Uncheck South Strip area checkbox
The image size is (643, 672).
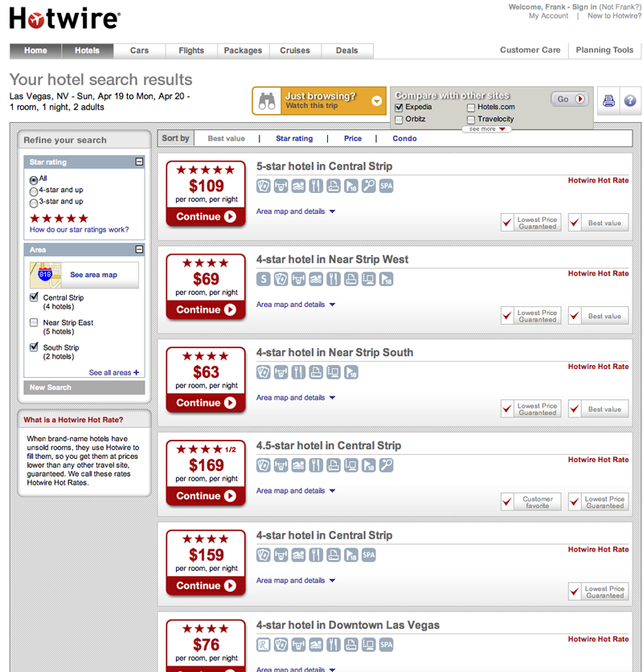tap(34, 347)
